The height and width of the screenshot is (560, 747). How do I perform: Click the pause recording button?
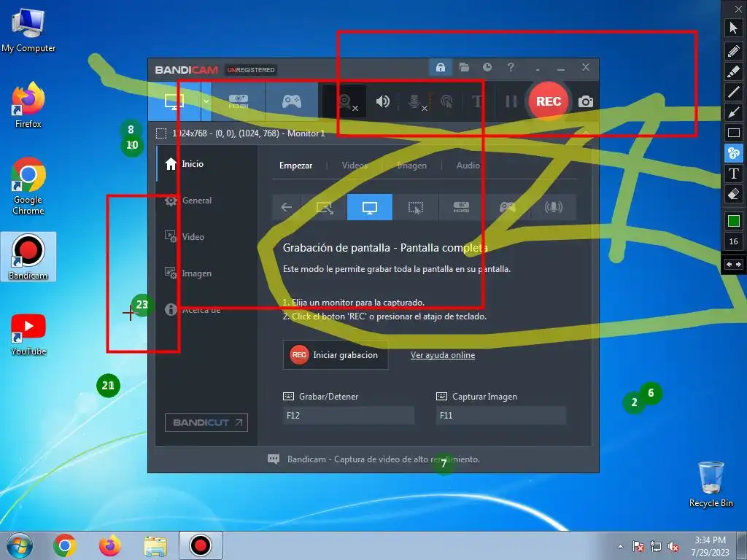[511, 101]
